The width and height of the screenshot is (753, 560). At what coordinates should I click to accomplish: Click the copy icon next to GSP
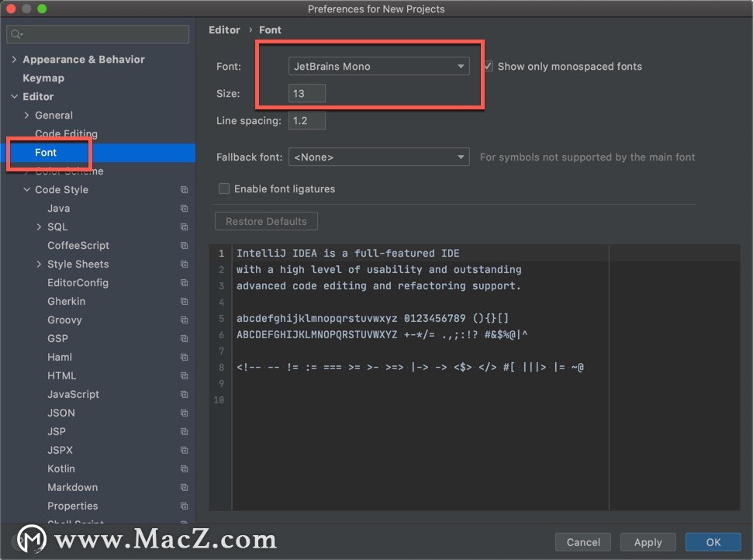[x=184, y=339]
